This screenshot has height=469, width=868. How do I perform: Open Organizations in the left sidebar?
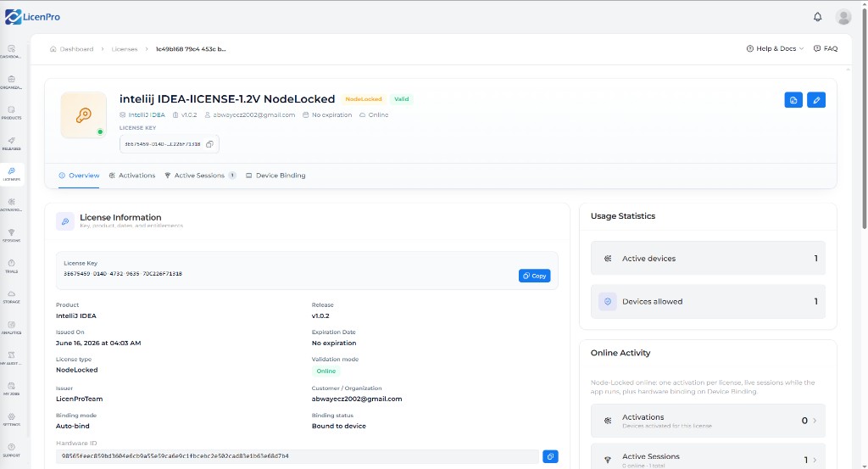tap(11, 82)
